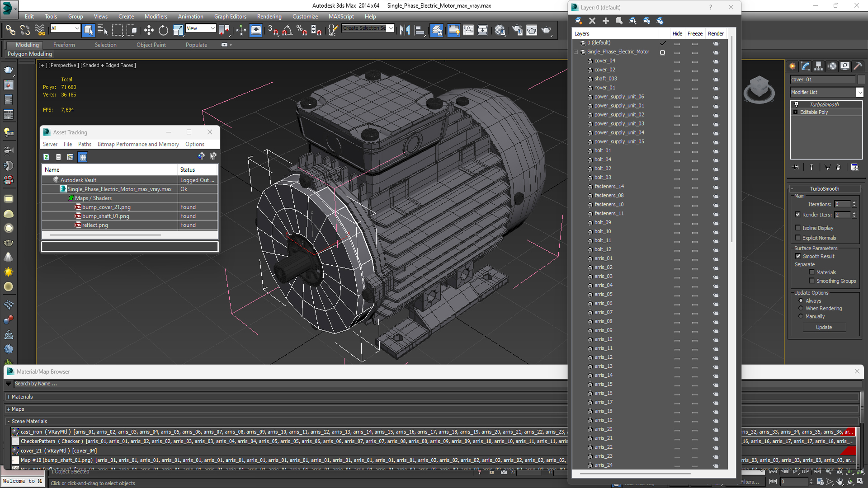Click the Mirror tool icon
Viewport: 868px width, 488px height.
pos(405,30)
